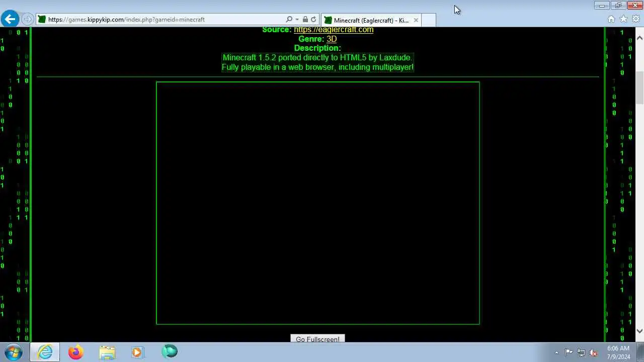The width and height of the screenshot is (644, 362).
Task: Follow the 3D genre link
Action: 332,39
